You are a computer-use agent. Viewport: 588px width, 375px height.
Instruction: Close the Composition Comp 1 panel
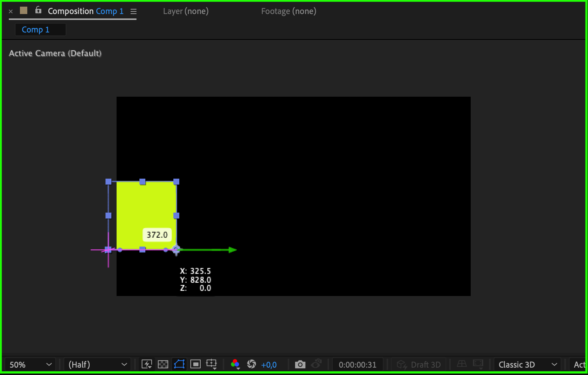tap(11, 11)
